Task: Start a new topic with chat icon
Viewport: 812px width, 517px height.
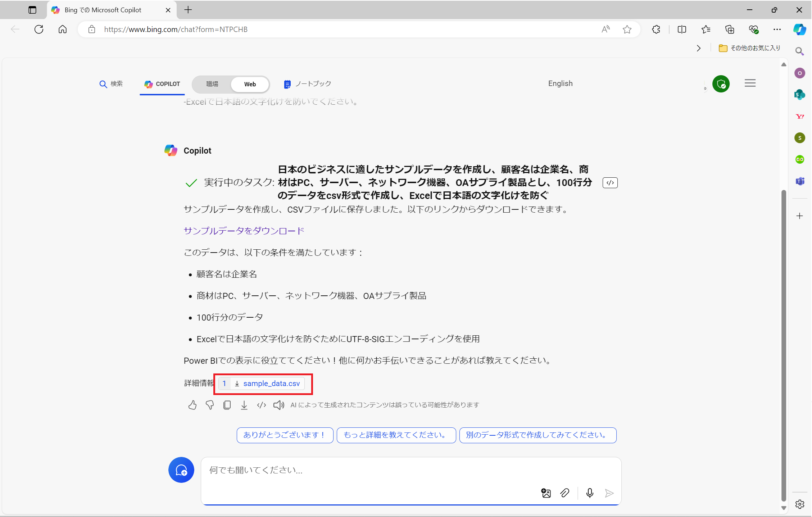Action: click(x=181, y=470)
